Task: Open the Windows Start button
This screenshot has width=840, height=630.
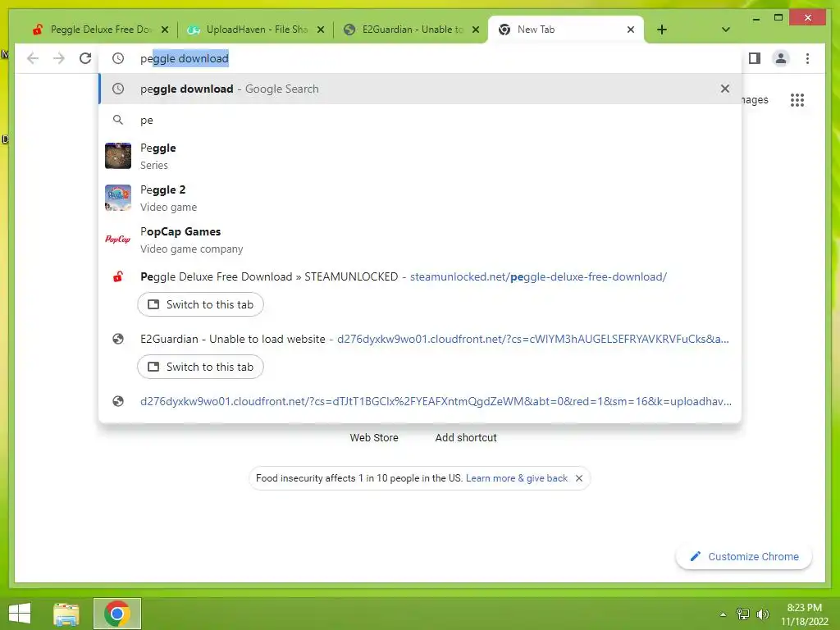Action: coord(20,614)
